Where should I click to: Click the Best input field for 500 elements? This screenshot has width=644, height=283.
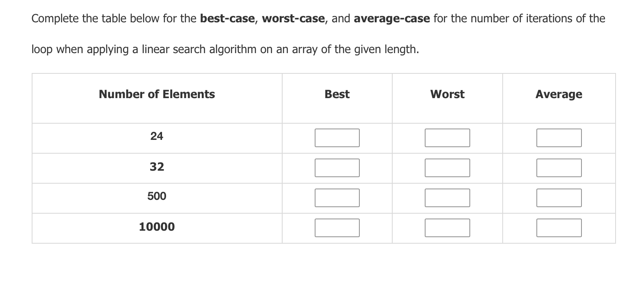coord(337,197)
